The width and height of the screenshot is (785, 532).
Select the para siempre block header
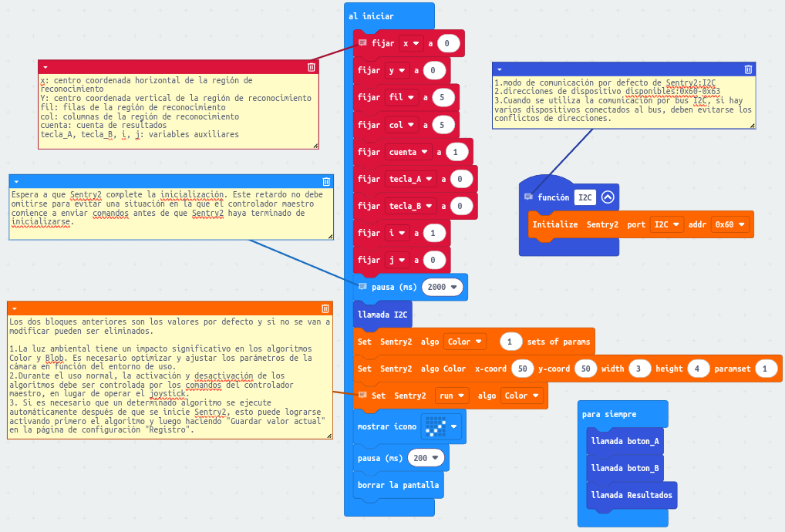[x=609, y=414]
